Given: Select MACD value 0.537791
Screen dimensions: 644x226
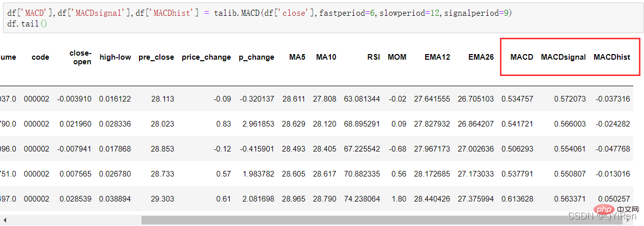Looking at the screenshot, I should click(517, 174).
